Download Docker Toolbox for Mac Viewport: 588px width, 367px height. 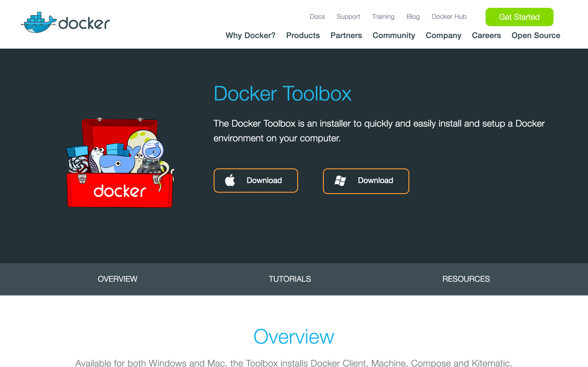pos(256,180)
